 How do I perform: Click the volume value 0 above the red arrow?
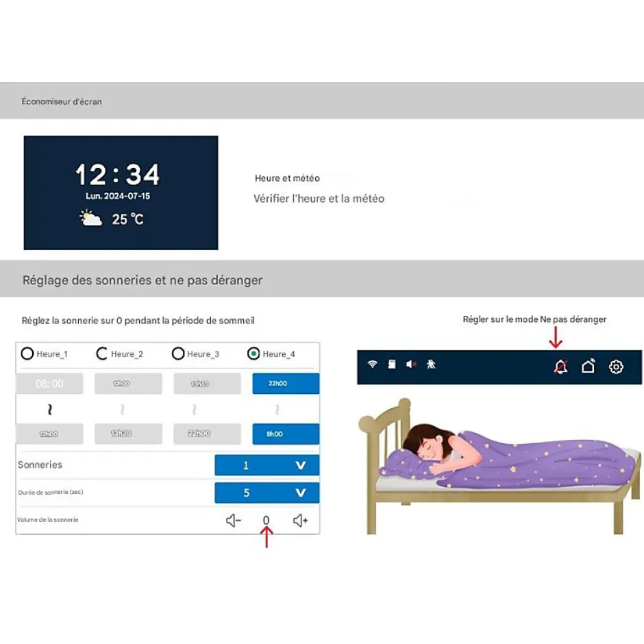coord(266,520)
